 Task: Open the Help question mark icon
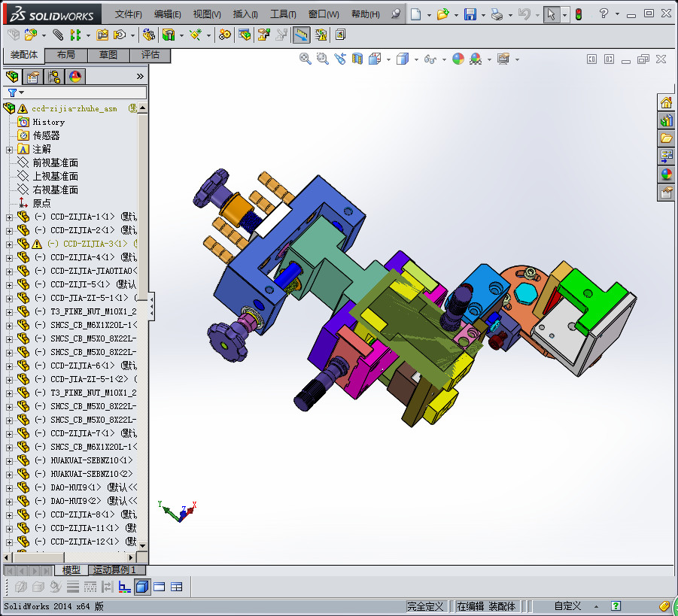[604, 14]
